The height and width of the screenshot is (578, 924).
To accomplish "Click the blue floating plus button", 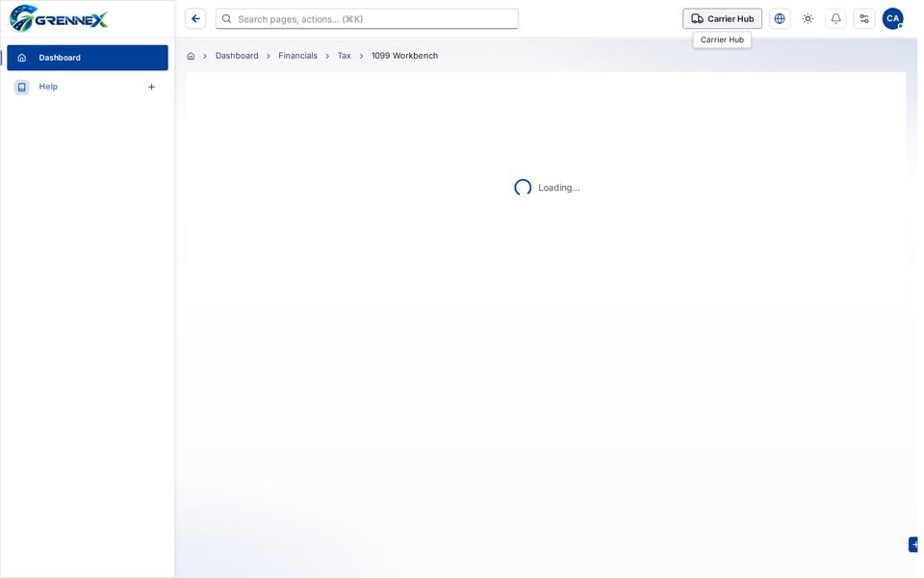I will (x=914, y=544).
